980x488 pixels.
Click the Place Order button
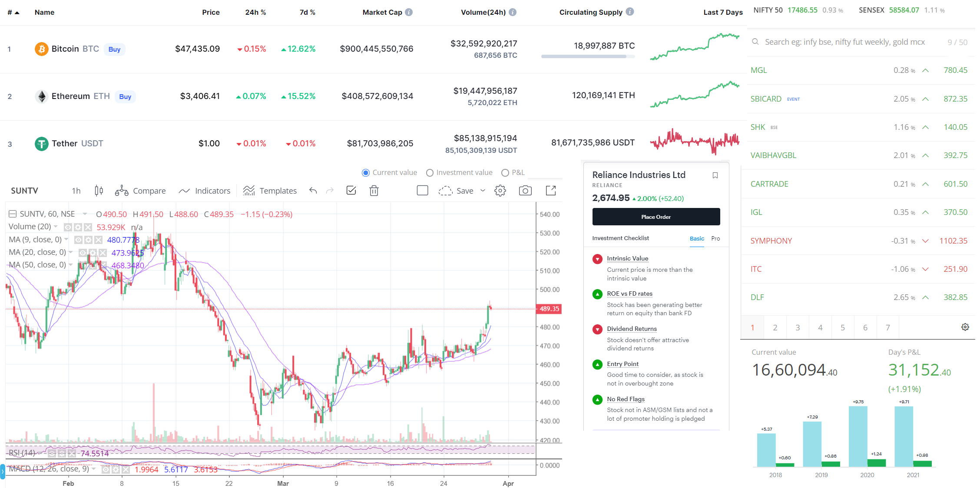pyautogui.click(x=656, y=217)
